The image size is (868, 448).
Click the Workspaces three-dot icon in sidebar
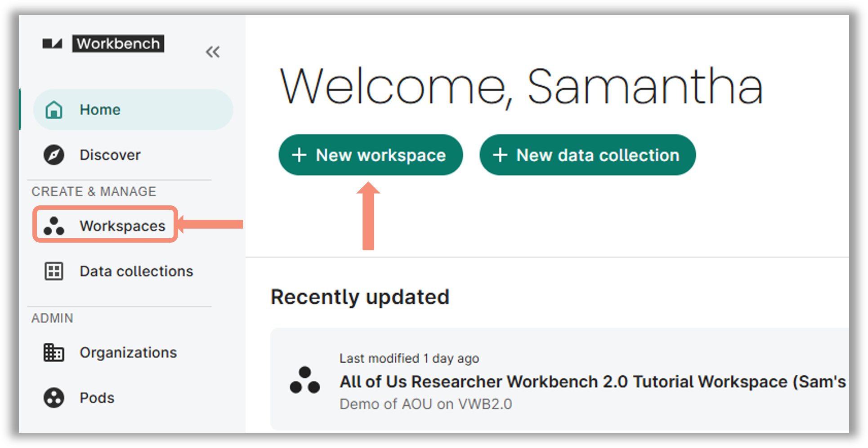pyautogui.click(x=54, y=226)
